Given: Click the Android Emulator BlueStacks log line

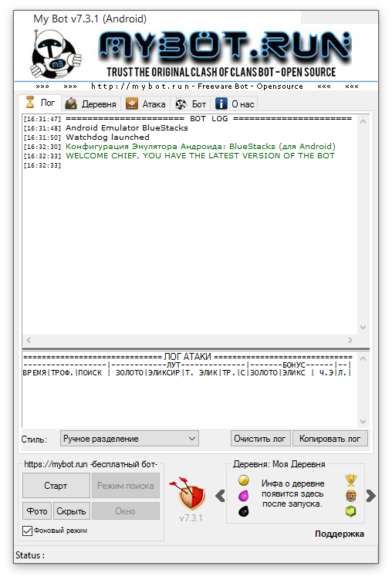Looking at the screenshot, I should pyautogui.click(x=127, y=128).
